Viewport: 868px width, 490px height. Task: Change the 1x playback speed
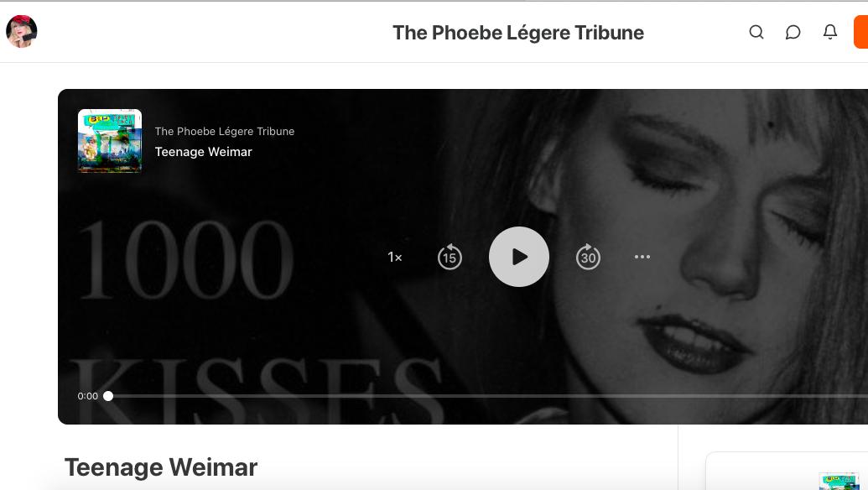pos(395,257)
